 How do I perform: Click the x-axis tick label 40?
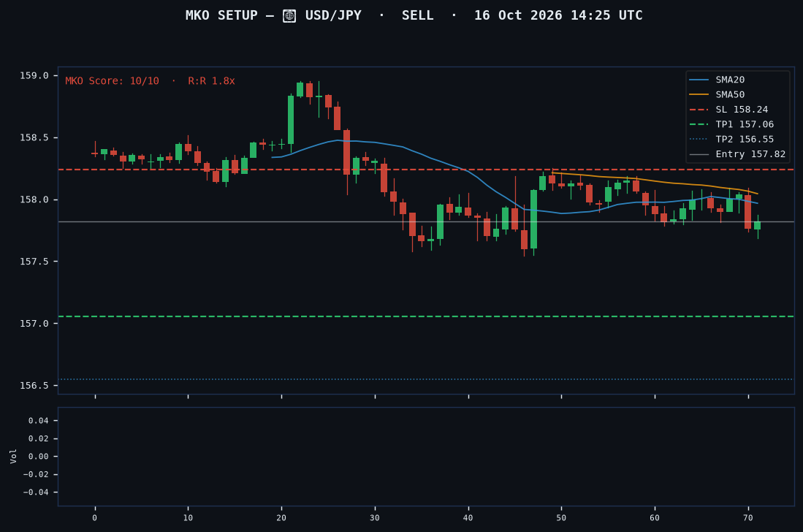click(x=468, y=518)
